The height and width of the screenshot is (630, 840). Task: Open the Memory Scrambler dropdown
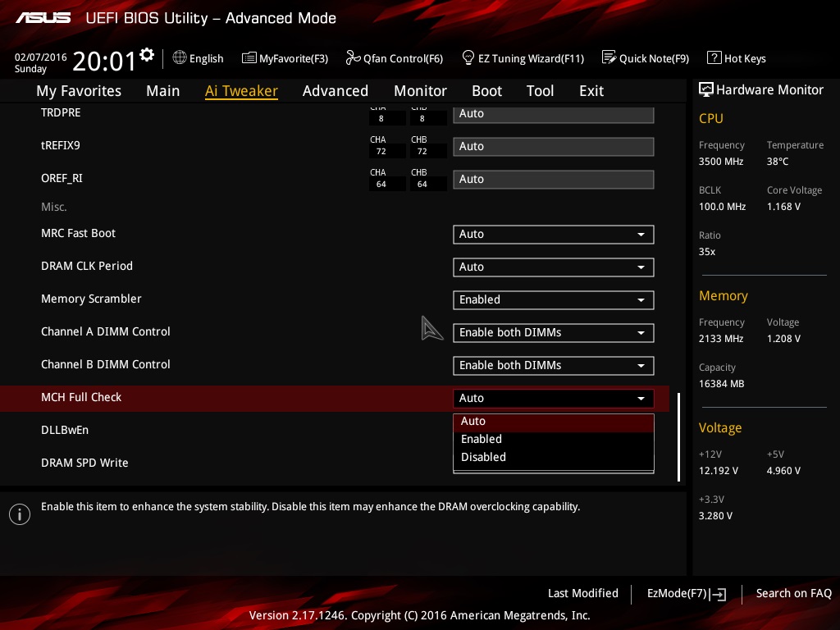(554, 300)
